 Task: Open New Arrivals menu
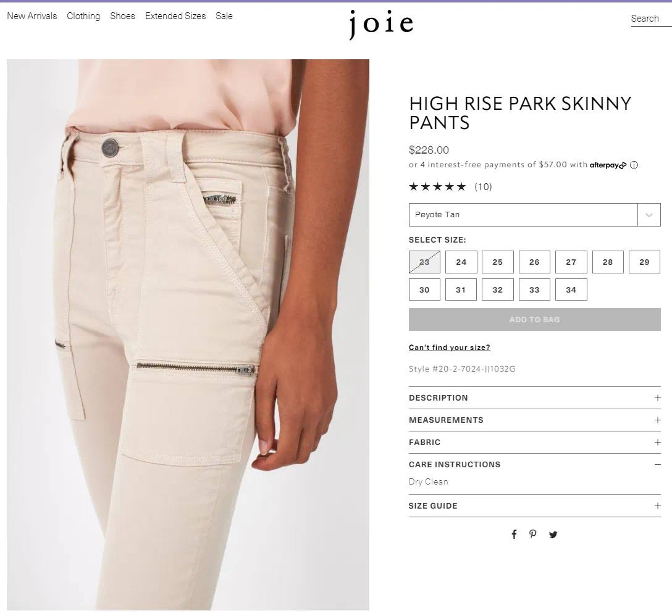coord(32,16)
